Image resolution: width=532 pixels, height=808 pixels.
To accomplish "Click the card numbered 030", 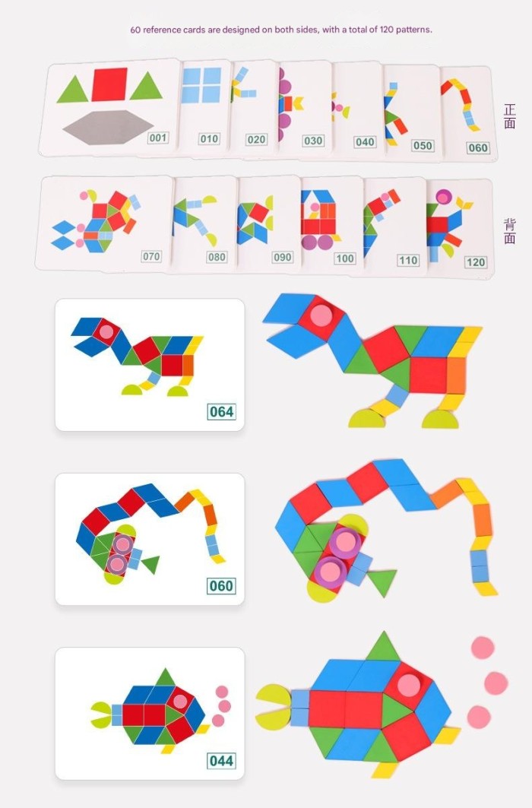I will (x=306, y=109).
